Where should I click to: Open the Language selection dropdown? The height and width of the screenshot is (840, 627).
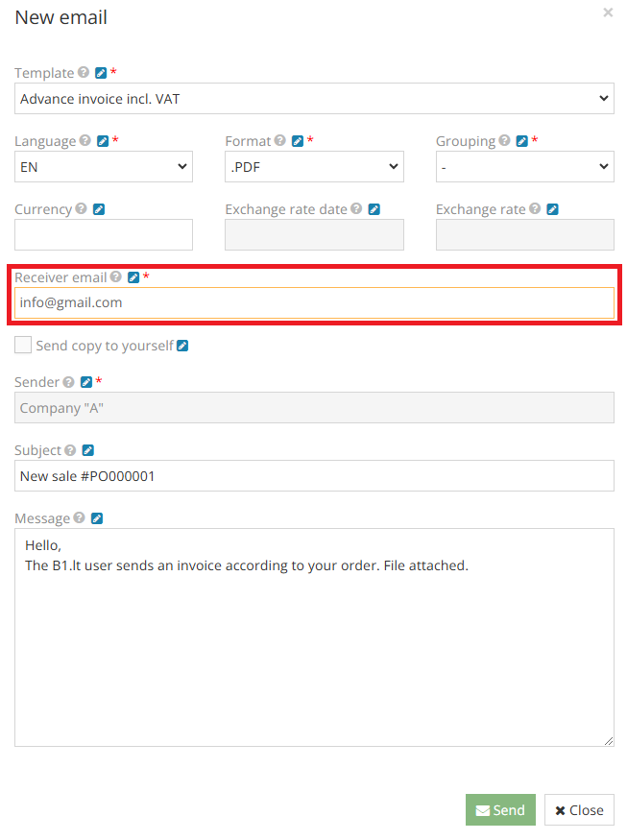(103, 166)
